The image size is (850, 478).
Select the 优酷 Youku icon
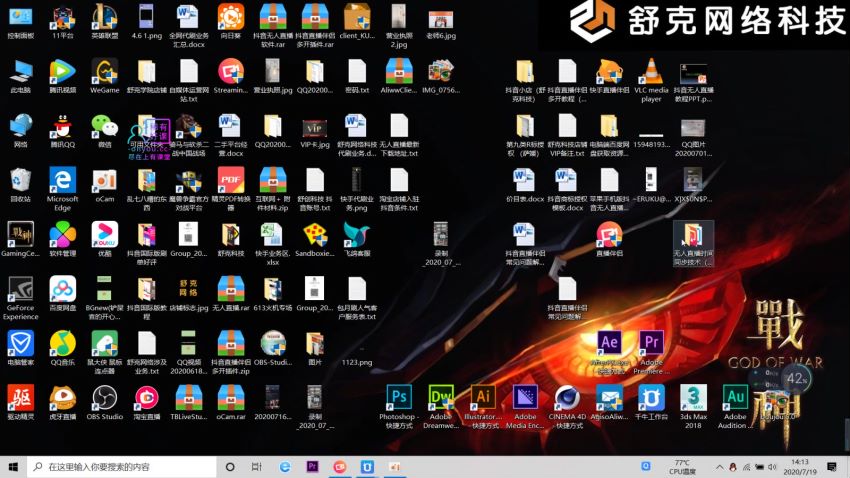pyautogui.click(x=105, y=234)
